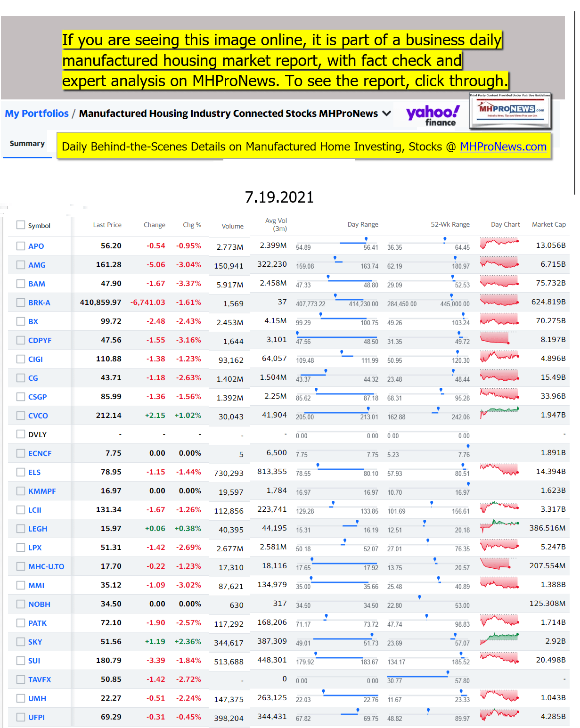The image size is (580, 728).
Task: Click the Yahoo Finance logo
Action: pos(432,115)
